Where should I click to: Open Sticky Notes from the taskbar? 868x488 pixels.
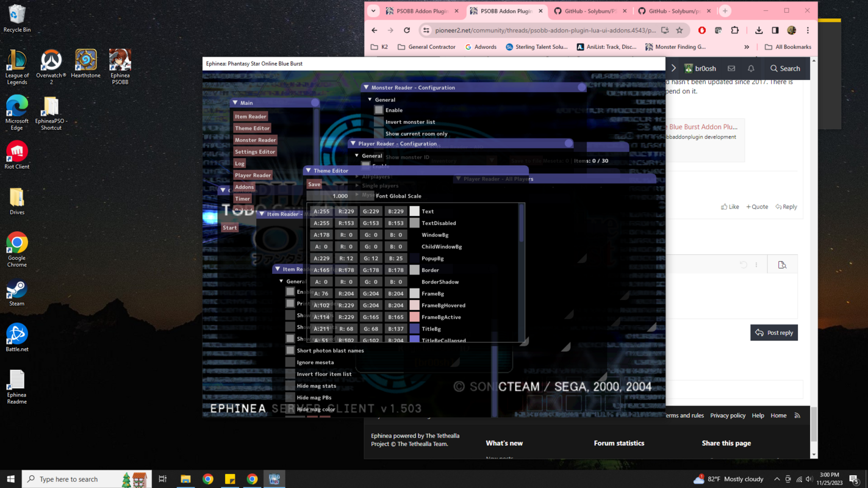(x=230, y=479)
